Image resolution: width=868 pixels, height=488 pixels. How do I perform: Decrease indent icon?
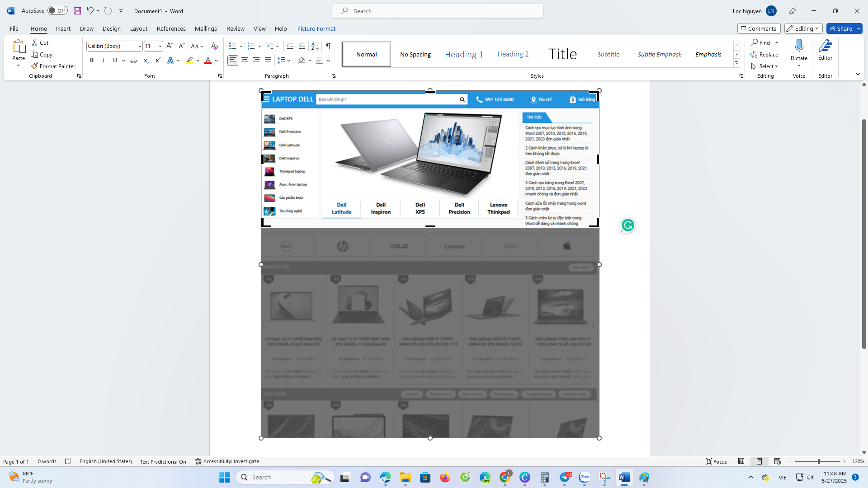290,46
